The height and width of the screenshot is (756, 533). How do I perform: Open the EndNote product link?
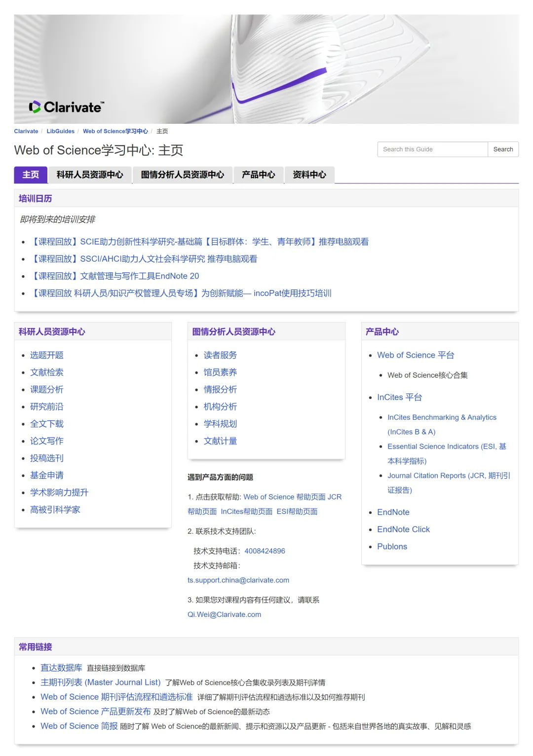(x=393, y=512)
